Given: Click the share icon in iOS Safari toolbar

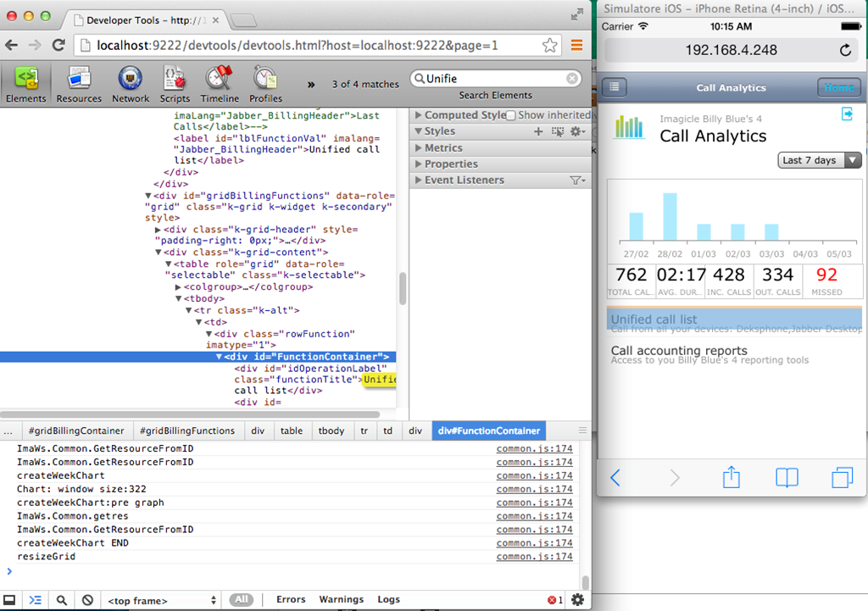Looking at the screenshot, I should (731, 478).
